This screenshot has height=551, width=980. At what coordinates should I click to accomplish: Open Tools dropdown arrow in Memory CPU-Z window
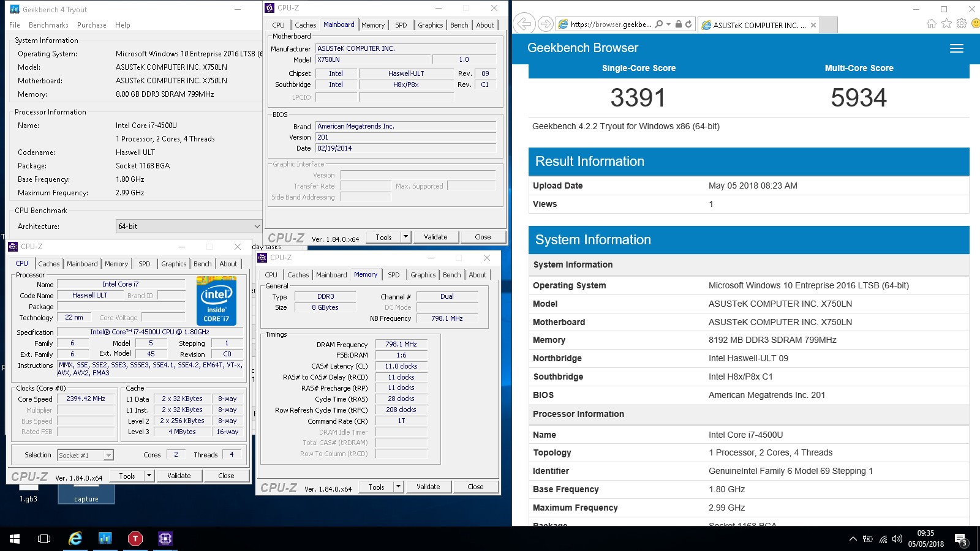click(398, 487)
